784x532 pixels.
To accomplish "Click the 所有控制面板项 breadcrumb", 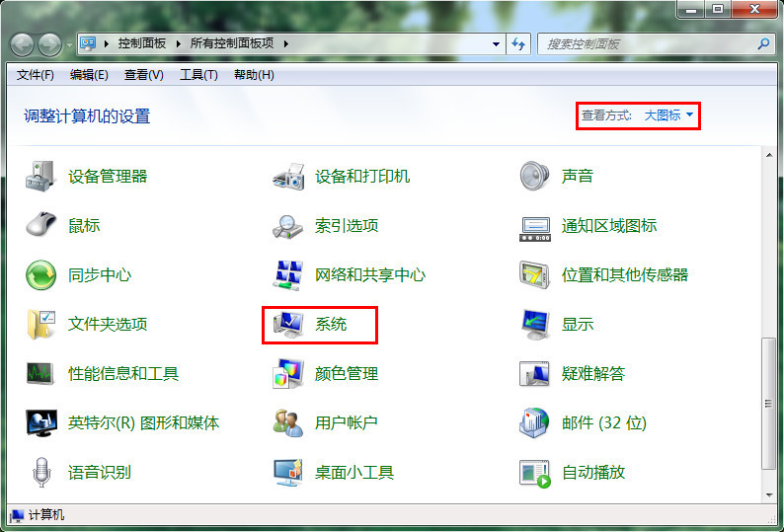I will 232,43.
